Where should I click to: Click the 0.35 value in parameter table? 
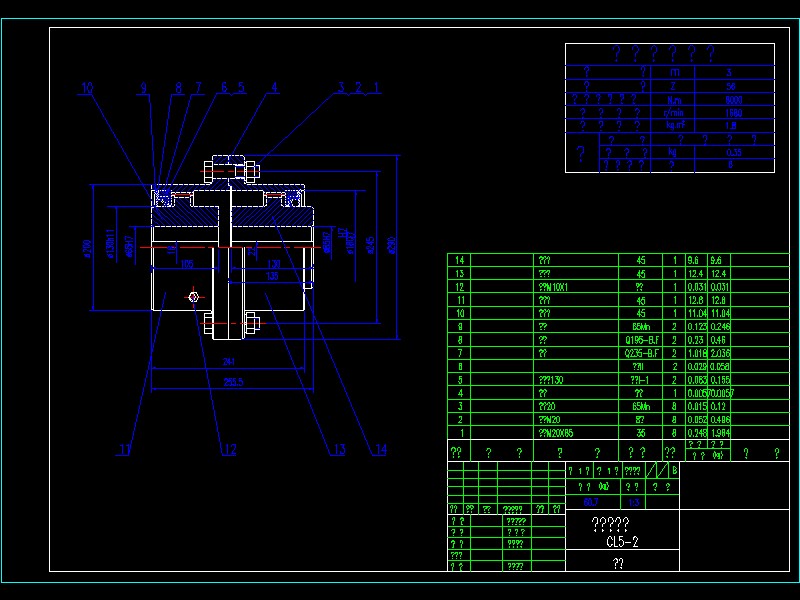pos(734,153)
